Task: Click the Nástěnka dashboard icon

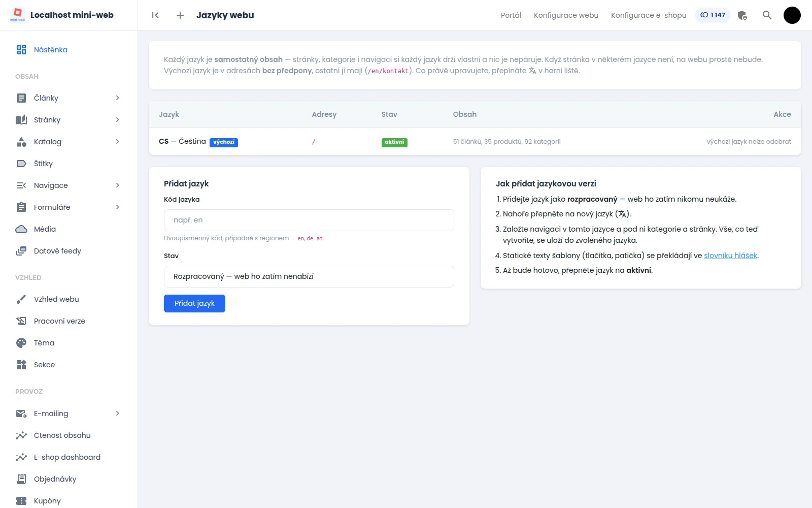Action: 21,50
